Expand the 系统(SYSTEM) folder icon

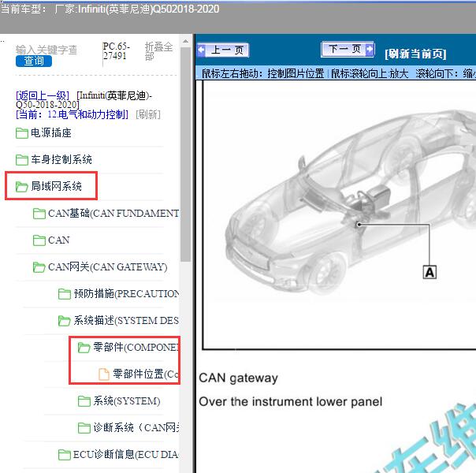(x=84, y=401)
